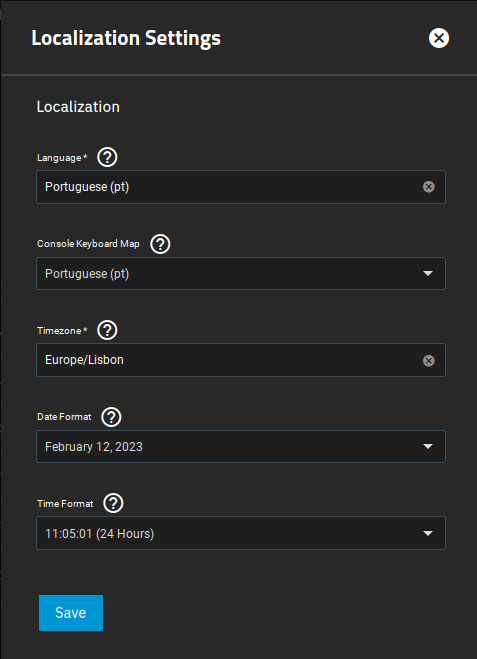Click the Console Keyboard Map label
This screenshot has width=477, height=659.
click(88, 244)
